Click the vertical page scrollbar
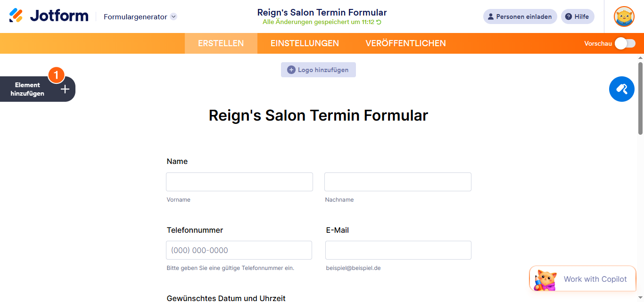Screen dimensions: 644x302 point(640,99)
